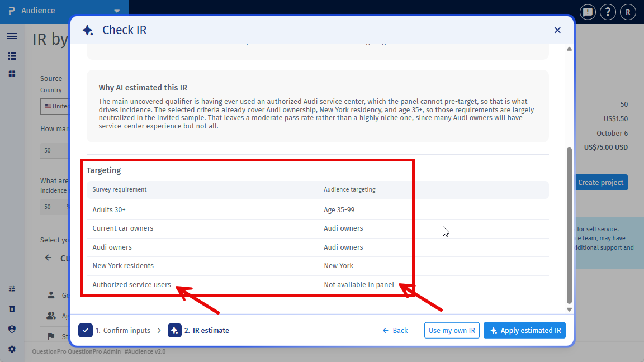Click 'Not available in panel' targeting value
This screenshot has height=362, width=644.
click(x=359, y=284)
